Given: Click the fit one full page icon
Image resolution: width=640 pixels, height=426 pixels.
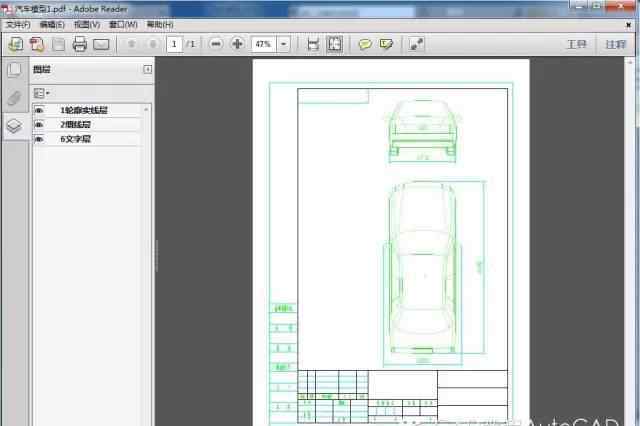Looking at the screenshot, I should point(335,44).
